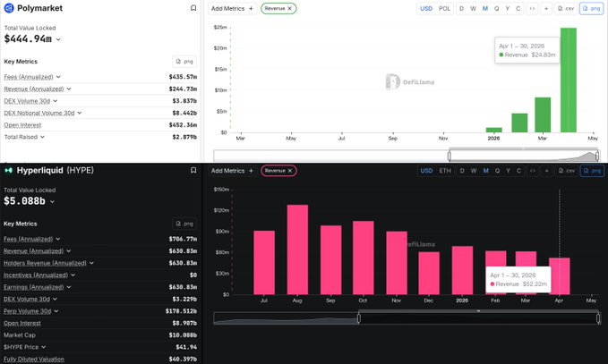The height and width of the screenshot is (364, 608).
Task: Expand Polymarket Total Raised row
Action: [x=42, y=137]
